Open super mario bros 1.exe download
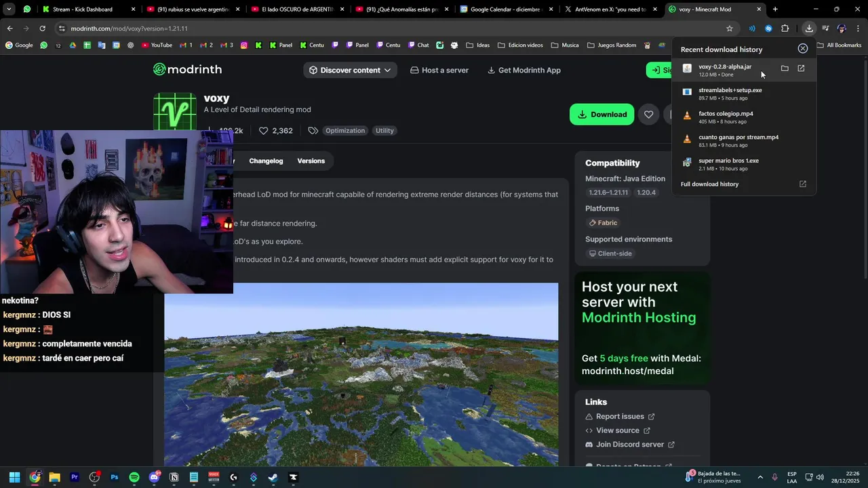Viewport: 868px width, 488px height. pyautogui.click(x=745, y=164)
